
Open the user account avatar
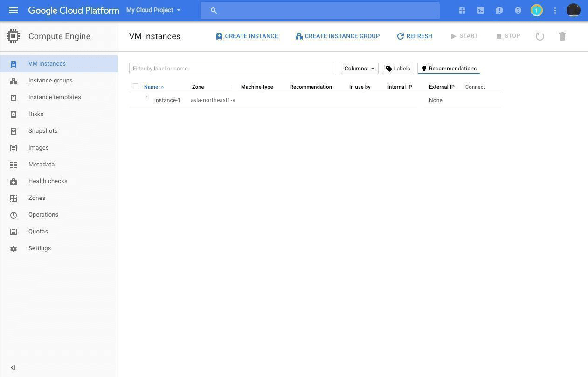[x=574, y=10]
